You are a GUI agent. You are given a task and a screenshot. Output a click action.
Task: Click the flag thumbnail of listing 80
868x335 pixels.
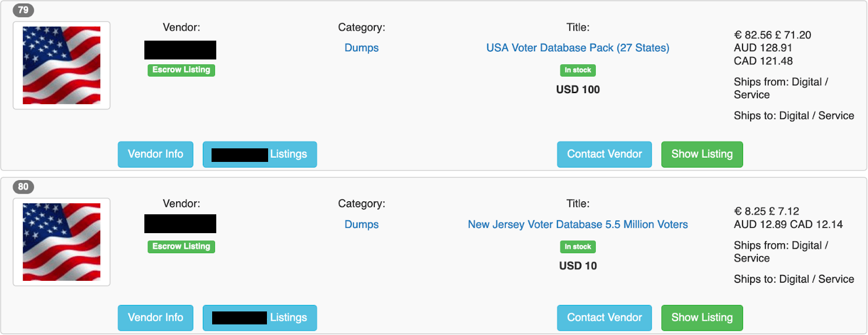point(62,242)
